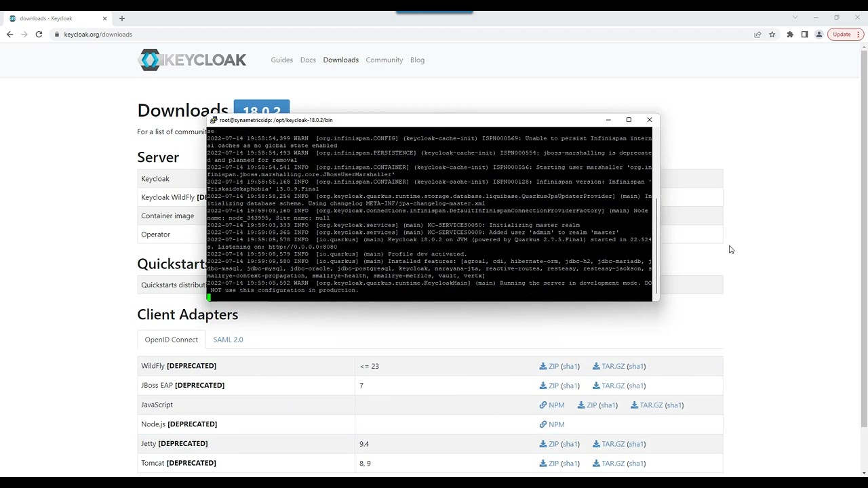Open the Guides nav item
The height and width of the screenshot is (488, 868).
coord(282,60)
